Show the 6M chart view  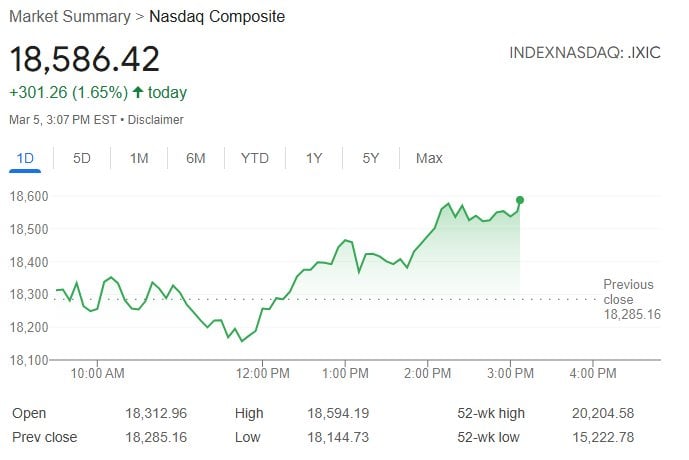click(x=196, y=158)
